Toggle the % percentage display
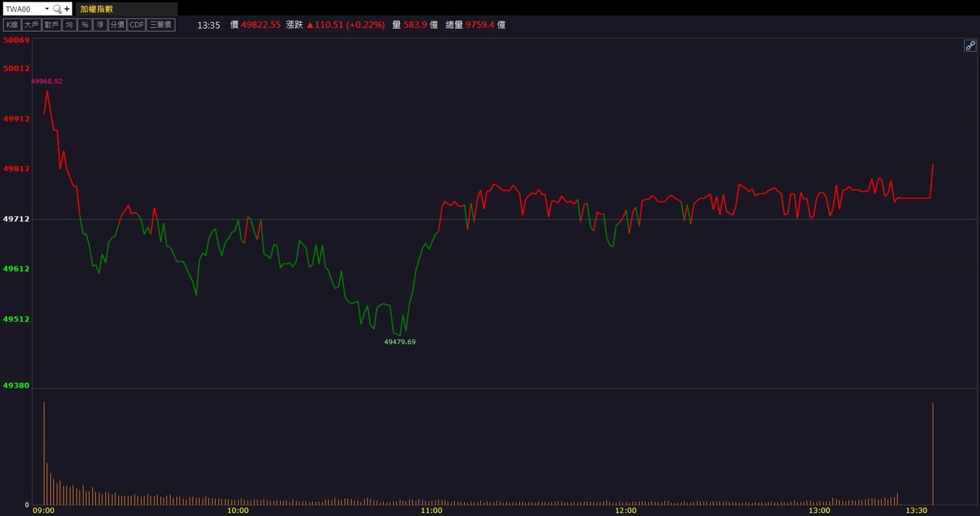 [85, 24]
